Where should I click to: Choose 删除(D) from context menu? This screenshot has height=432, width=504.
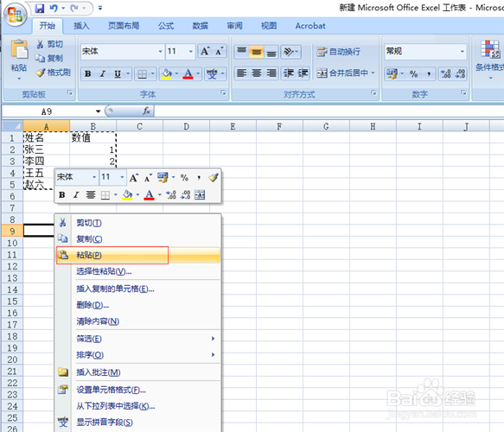coord(138,305)
